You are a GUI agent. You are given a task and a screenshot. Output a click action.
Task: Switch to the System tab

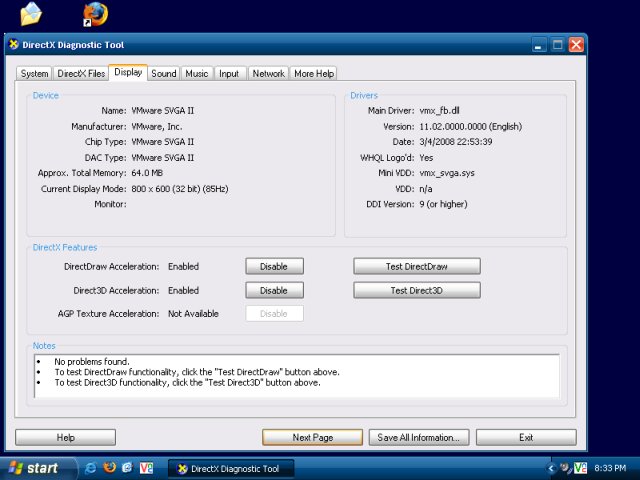point(34,73)
